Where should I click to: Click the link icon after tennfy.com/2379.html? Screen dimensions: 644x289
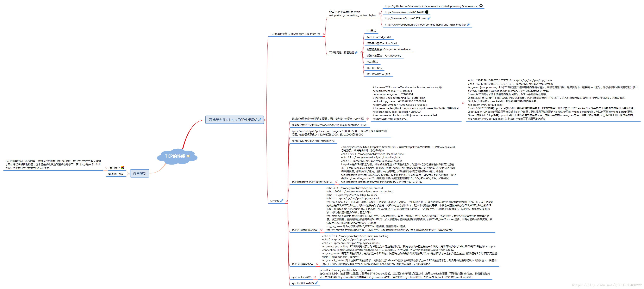(x=429, y=18)
